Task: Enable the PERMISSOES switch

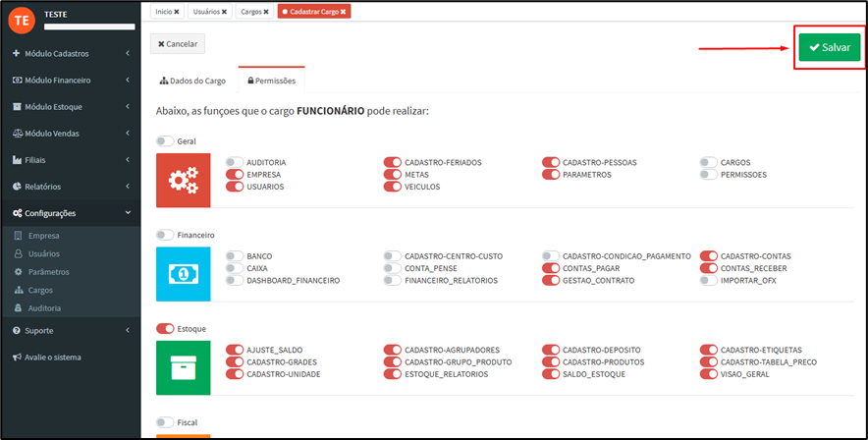Action: click(709, 175)
